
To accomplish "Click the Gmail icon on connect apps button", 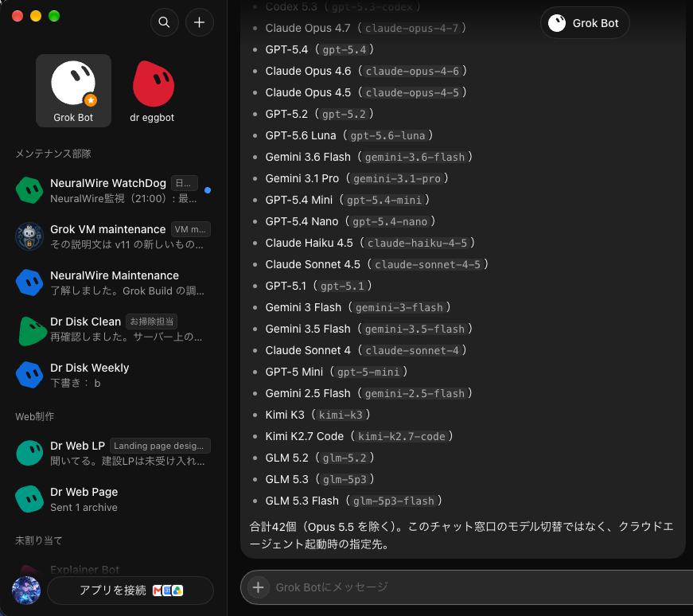I will pos(158,591).
